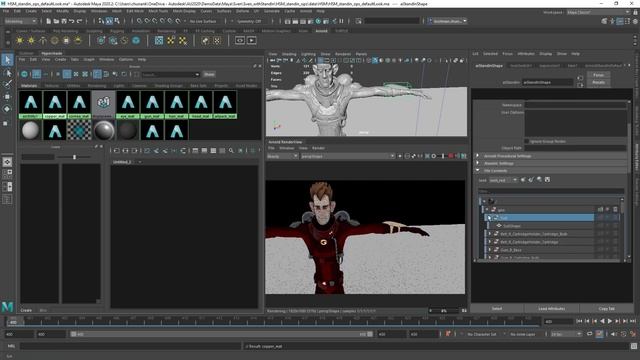Viewport: 640px width, 360px height.
Task: Open the Modeling menu set dropdown
Action: click(x=20, y=21)
